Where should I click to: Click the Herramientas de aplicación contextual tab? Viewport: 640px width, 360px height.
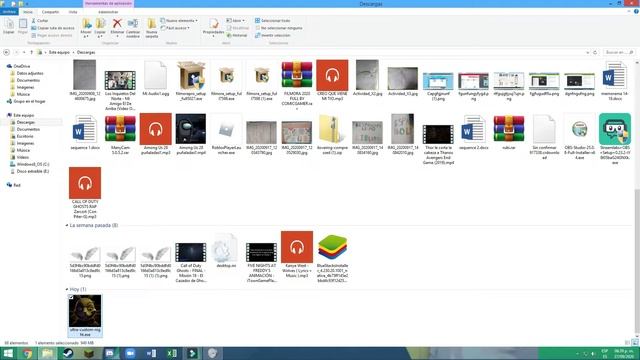coord(109,4)
